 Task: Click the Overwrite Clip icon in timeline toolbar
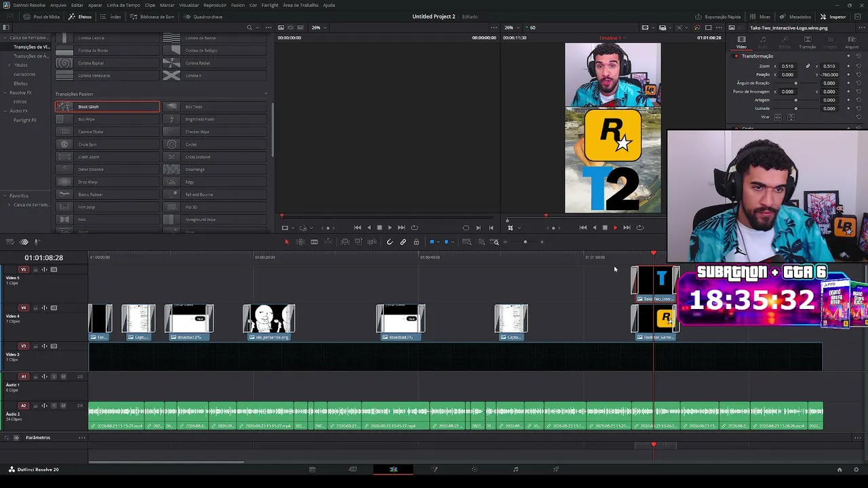[x=358, y=242]
